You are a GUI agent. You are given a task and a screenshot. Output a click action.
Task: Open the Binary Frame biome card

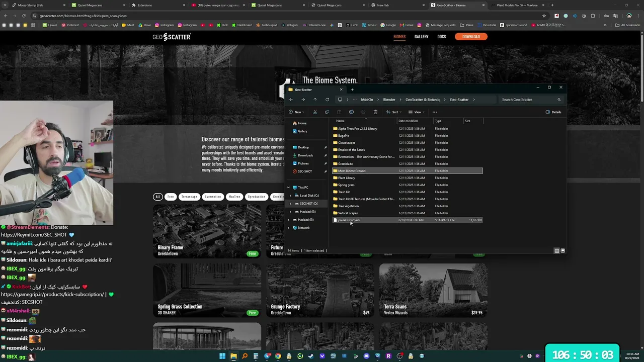point(207,231)
